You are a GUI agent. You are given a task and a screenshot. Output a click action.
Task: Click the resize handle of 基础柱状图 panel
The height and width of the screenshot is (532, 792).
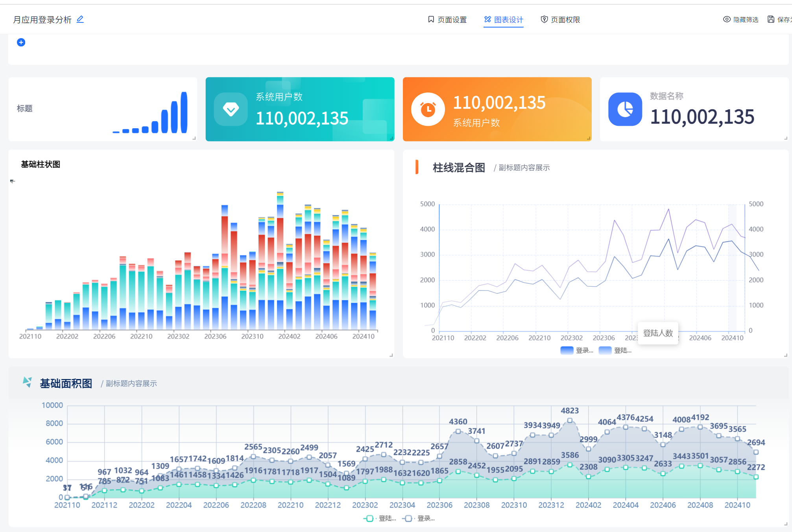(x=391, y=355)
